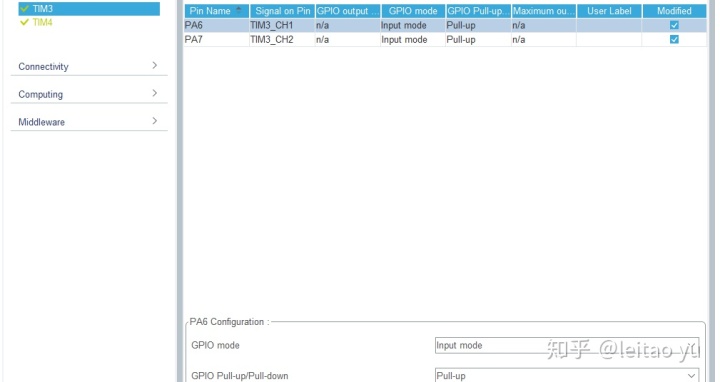Screen dimensions: 720x382
Task: Select TIM4 in the timers list
Action: tap(42, 22)
